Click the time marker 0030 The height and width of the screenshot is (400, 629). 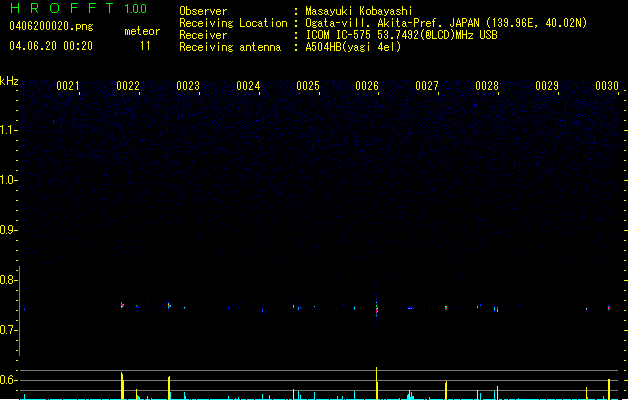click(x=607, y=85)
